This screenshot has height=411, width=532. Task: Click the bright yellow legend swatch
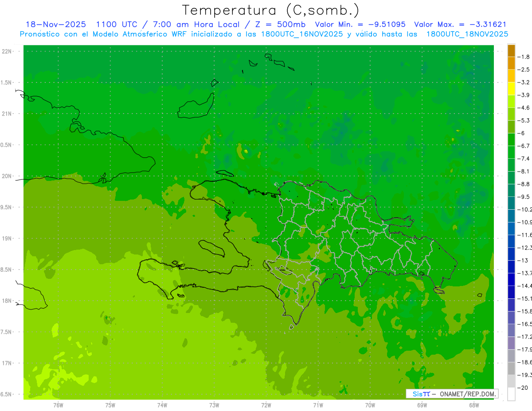click(x=511, y=89)
